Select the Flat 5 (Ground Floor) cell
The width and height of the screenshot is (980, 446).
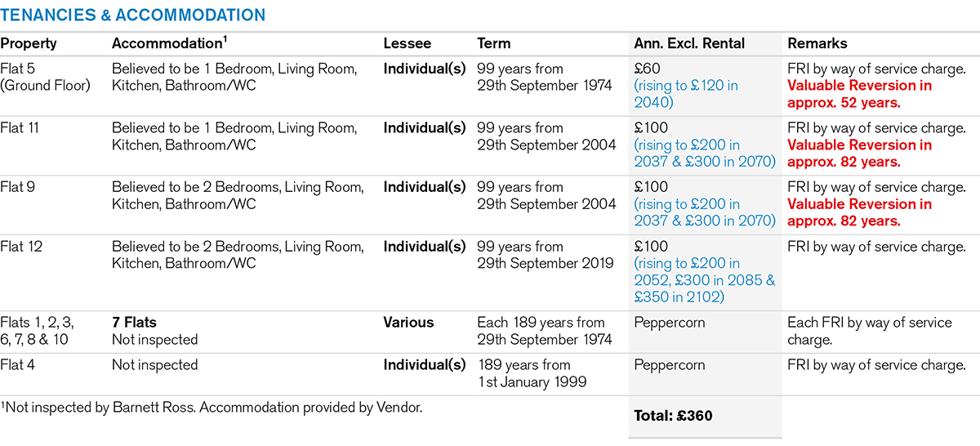(x=45, y=78)
